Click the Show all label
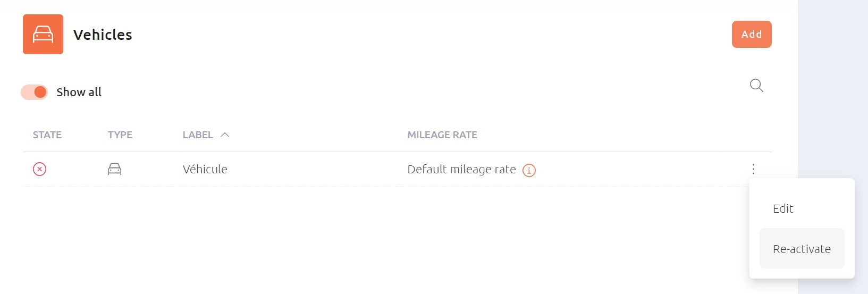868x294 pixels. [x=79, y=92]
